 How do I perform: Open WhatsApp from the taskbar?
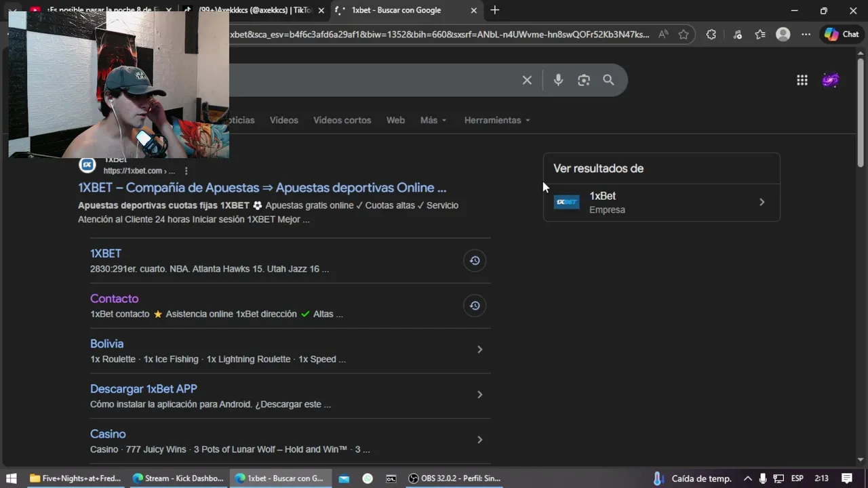click(368, 478)
